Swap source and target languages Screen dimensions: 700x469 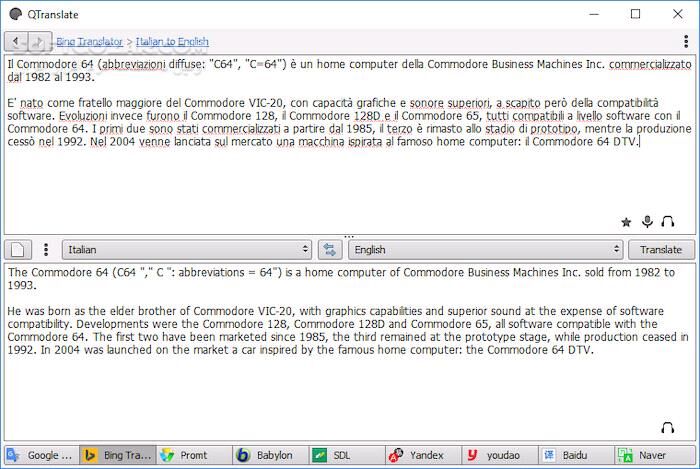pos(329,249)
